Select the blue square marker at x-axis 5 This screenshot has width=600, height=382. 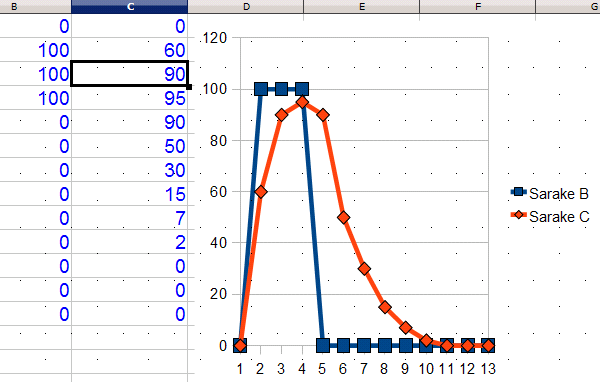[323, 346]
